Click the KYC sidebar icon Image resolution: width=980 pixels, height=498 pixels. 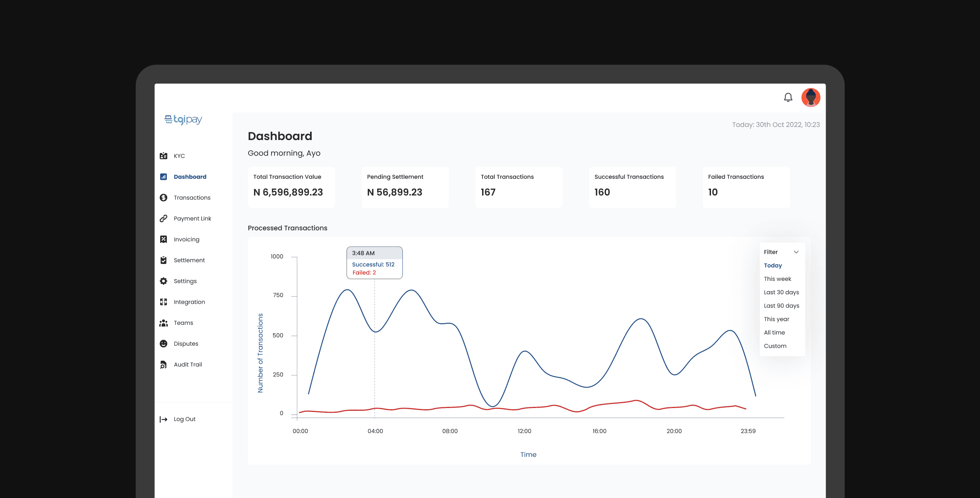(x=163, y=156)
